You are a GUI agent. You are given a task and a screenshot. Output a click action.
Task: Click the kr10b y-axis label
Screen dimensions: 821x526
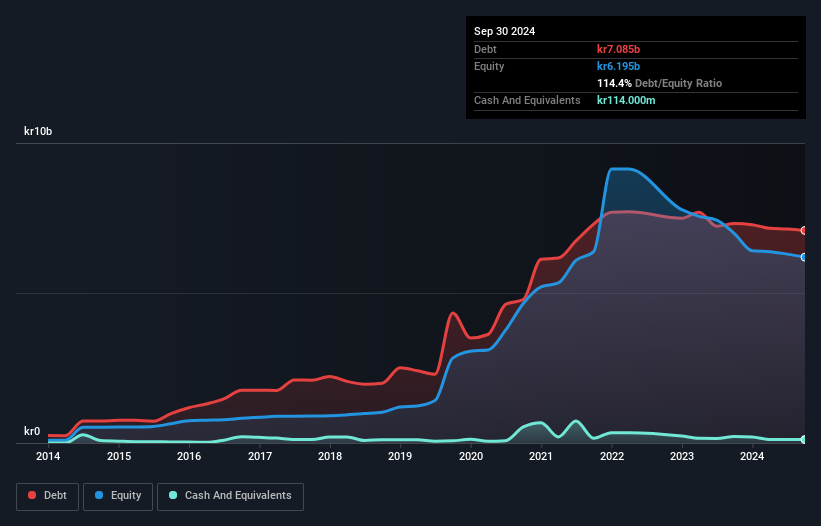(x=38, y=131)
